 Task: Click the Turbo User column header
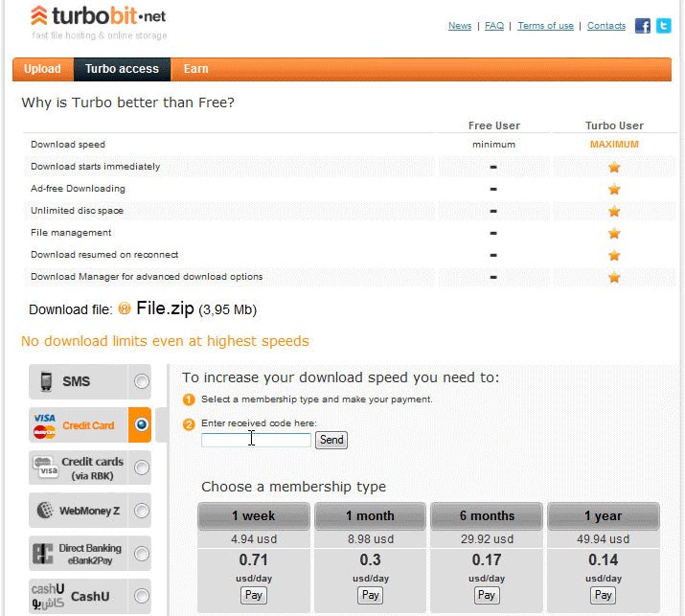click(x=614, y=125)
